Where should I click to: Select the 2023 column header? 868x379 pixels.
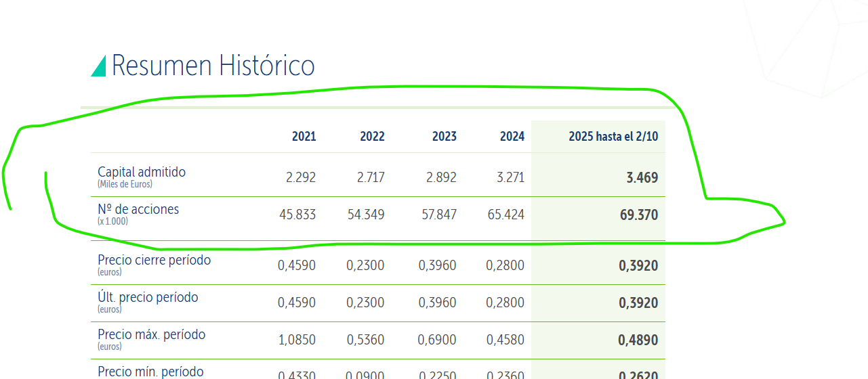[x=444, y=137]
